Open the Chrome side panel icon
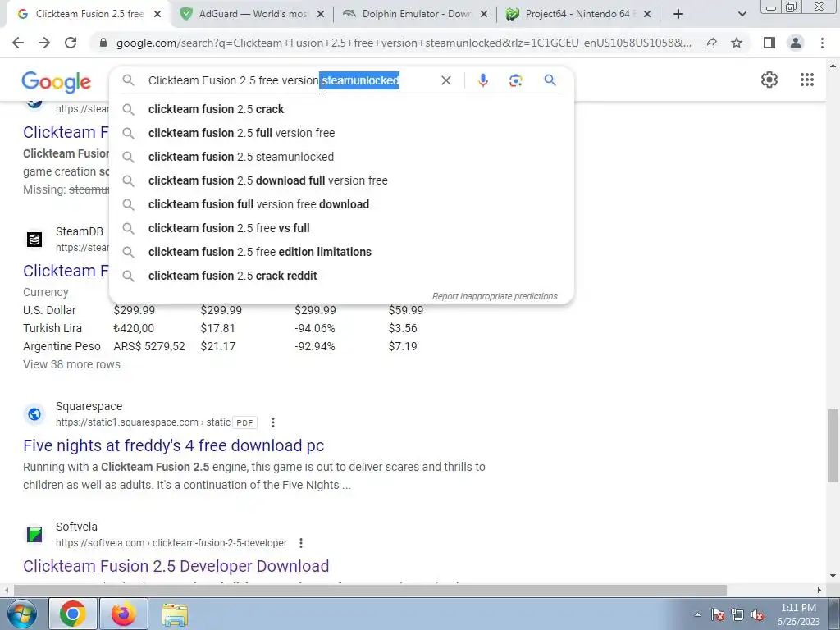The width and height of the screenshot is (840, 630). (x=769, y=43)
